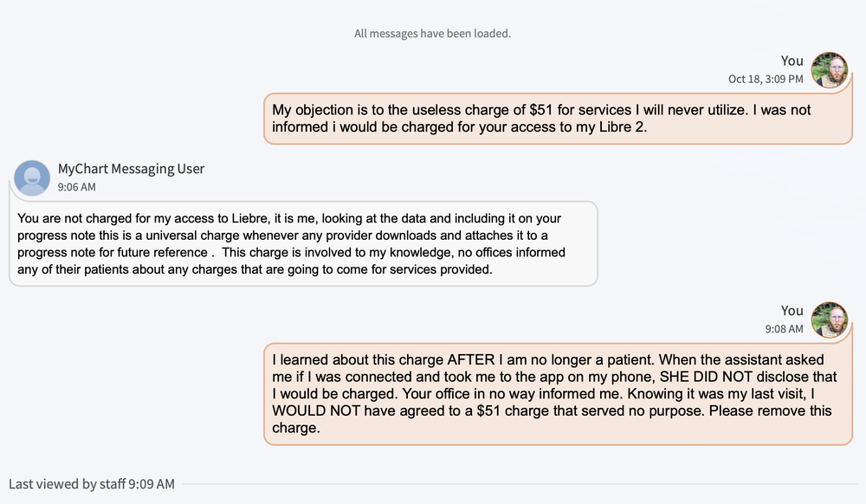Click the "You" name above the Oct 18 message
The image size is (866, 504).
pos(792,61)
